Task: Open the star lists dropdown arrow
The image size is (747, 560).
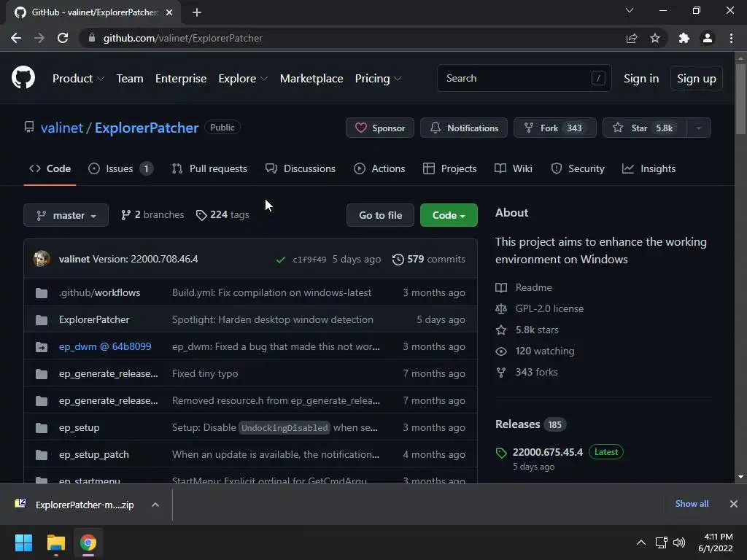Action: pos(699,128)
